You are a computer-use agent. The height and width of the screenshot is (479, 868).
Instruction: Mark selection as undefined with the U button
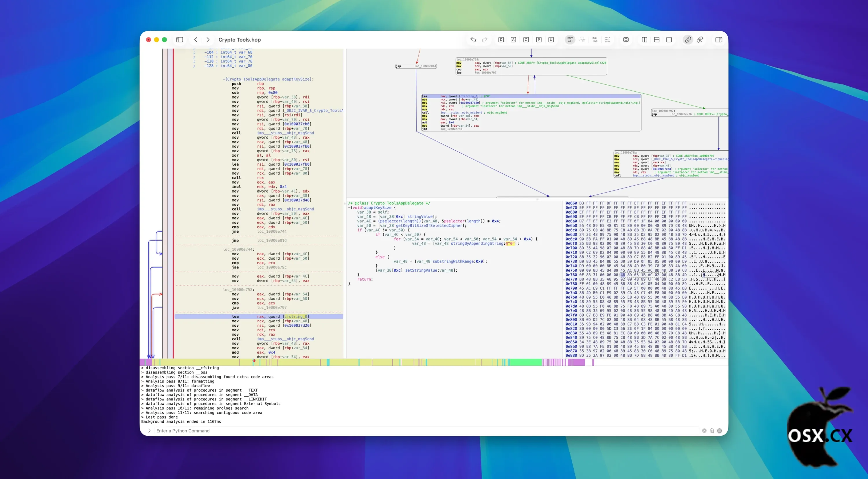click(551, 40)
